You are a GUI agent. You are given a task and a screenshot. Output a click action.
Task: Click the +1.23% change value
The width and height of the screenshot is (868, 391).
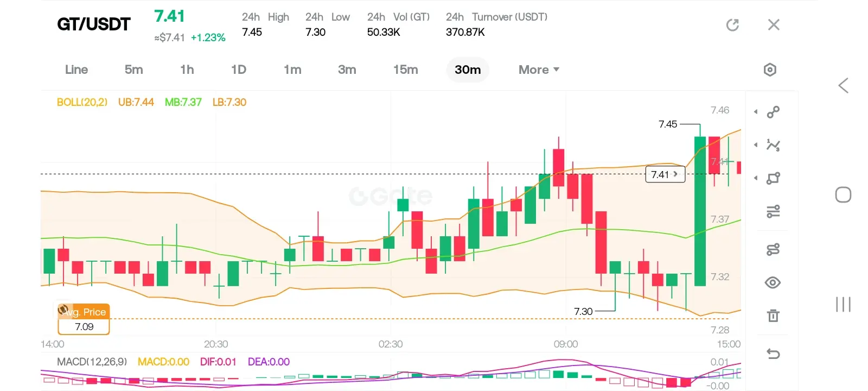coord(208,37)
